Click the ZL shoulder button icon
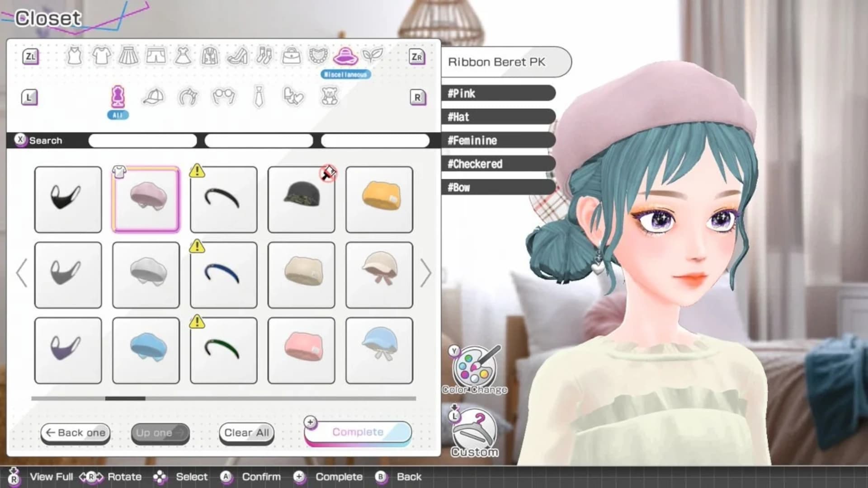 (x=30, y=56)
